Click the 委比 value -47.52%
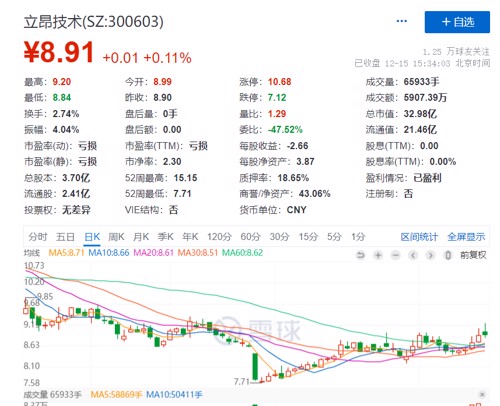 click(x=285, y=130)
